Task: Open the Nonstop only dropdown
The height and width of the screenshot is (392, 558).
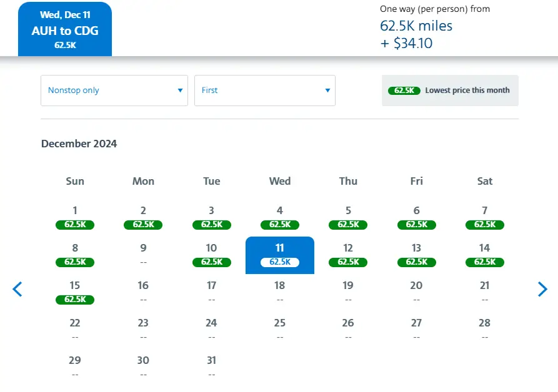Action: coord(114,91)
